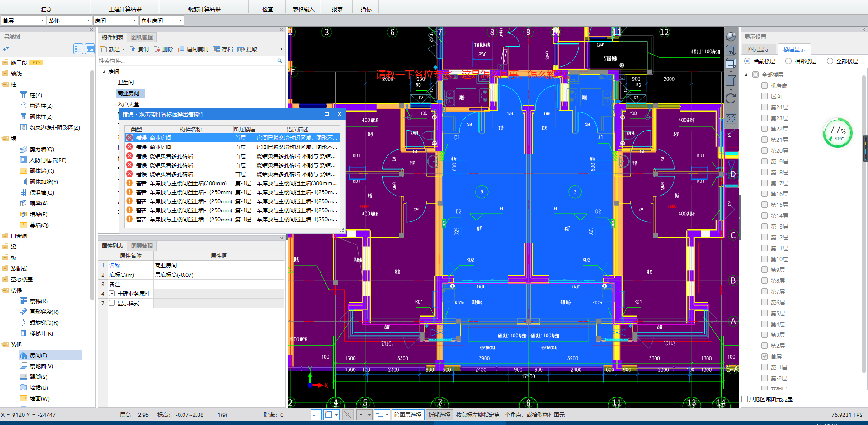Open the 报表 menu tab
Viewport: 868px width, 425px height.
pyautogui.click(x=337, y=9)
